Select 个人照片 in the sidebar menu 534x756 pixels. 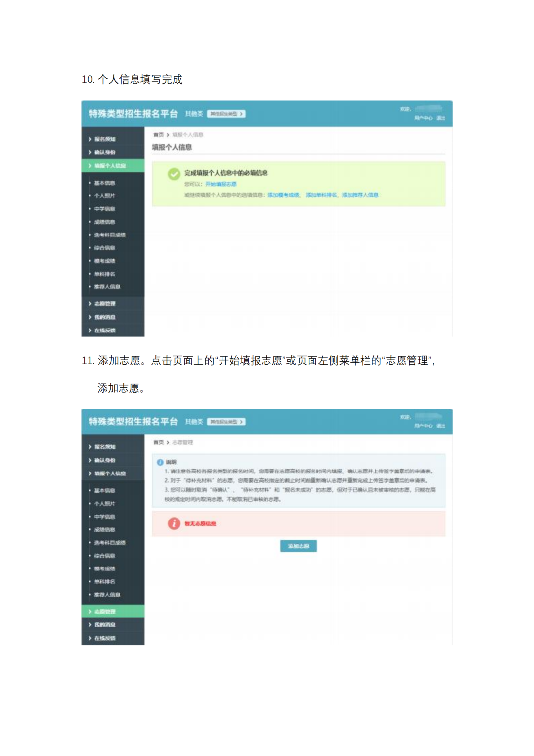tap(104, 196)
